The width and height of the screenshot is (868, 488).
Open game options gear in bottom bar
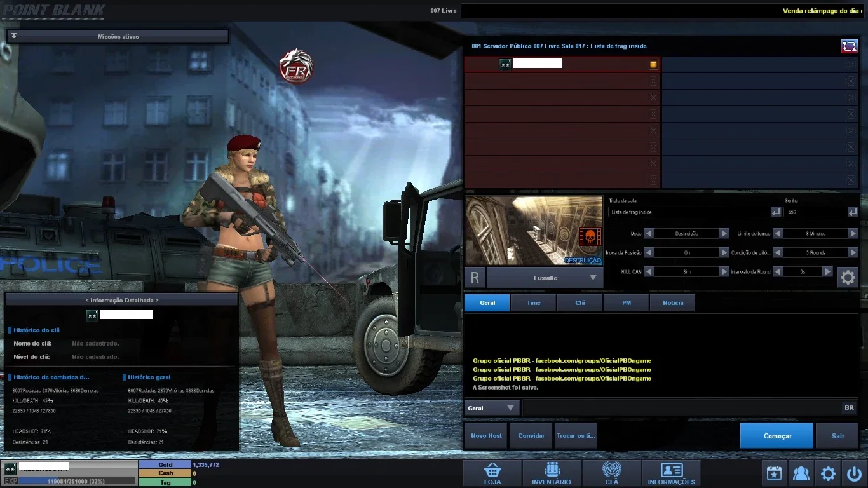tap(828, 473)
